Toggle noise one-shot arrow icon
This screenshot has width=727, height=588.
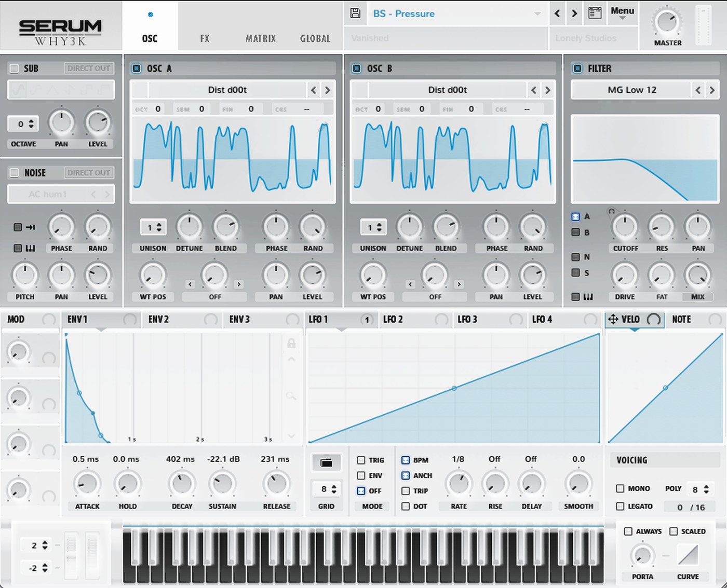click(x=25, y=227)
